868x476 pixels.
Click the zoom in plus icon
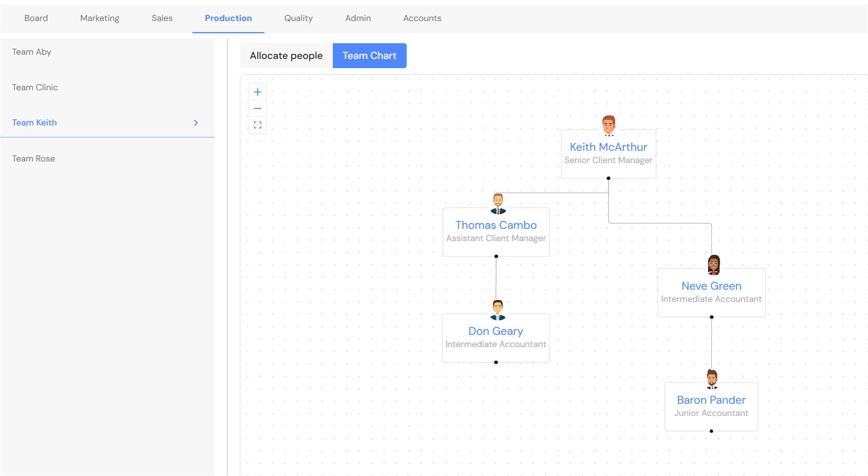[x=257, y=92]
